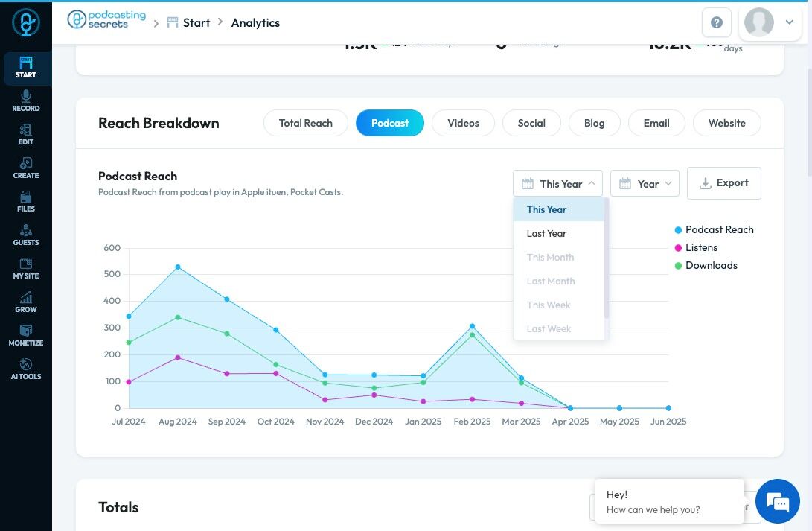Viewport: 812px width, 531px height.
Task: Open the Year grouping dropdown
Action: (645, 183)
